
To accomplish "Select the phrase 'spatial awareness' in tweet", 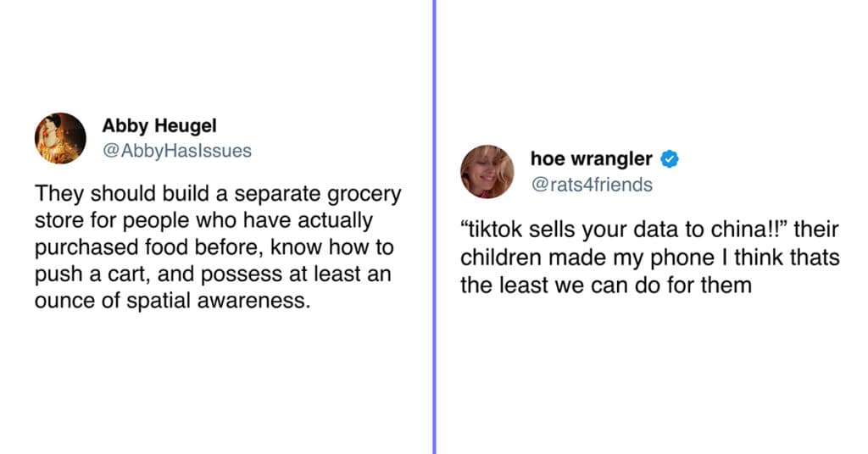I will coord(218,302).
